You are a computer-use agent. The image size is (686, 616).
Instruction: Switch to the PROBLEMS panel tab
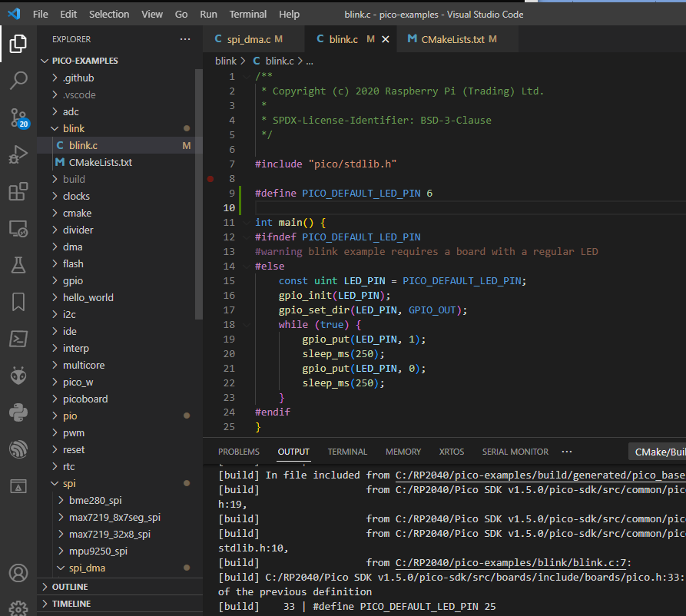point(239,452)
